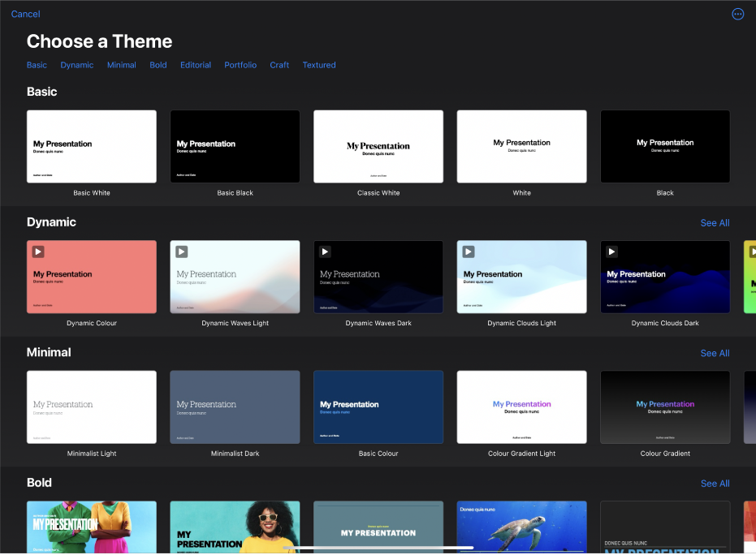Select the Minimalist Dark theme
This screenshot has width=756, height=555.
235,407
